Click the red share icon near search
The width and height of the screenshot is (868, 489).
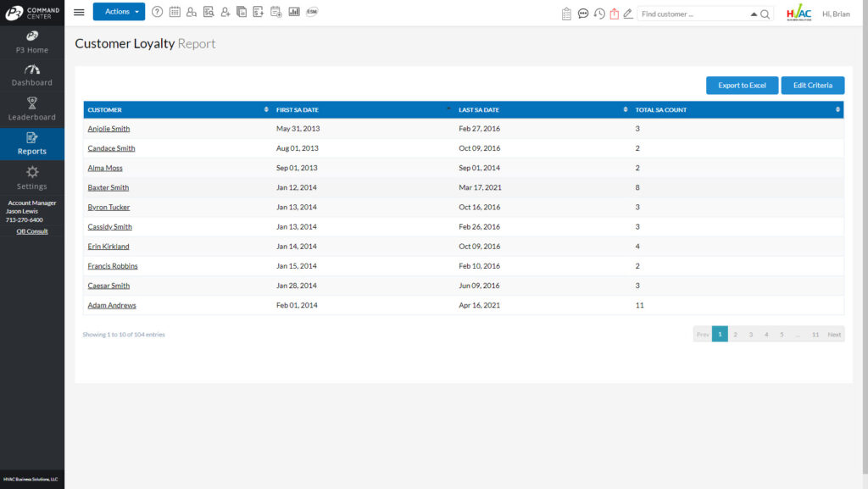[615, 14]
